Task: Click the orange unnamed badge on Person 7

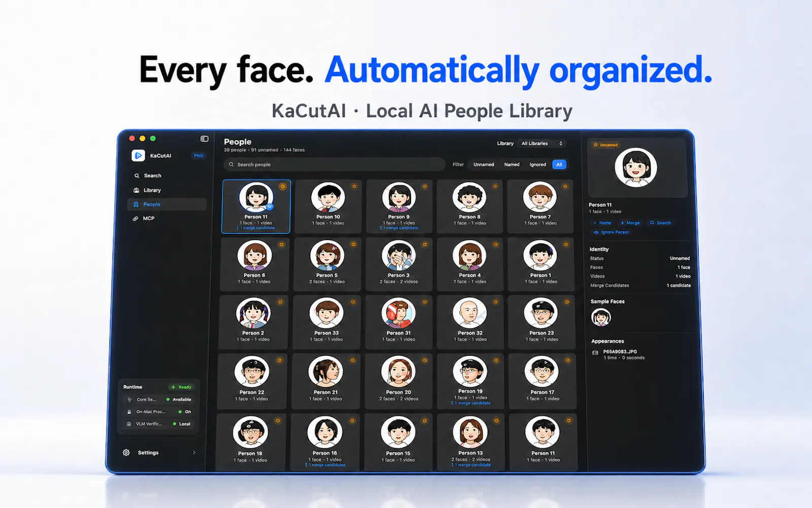Action: [x=565, y=186]
